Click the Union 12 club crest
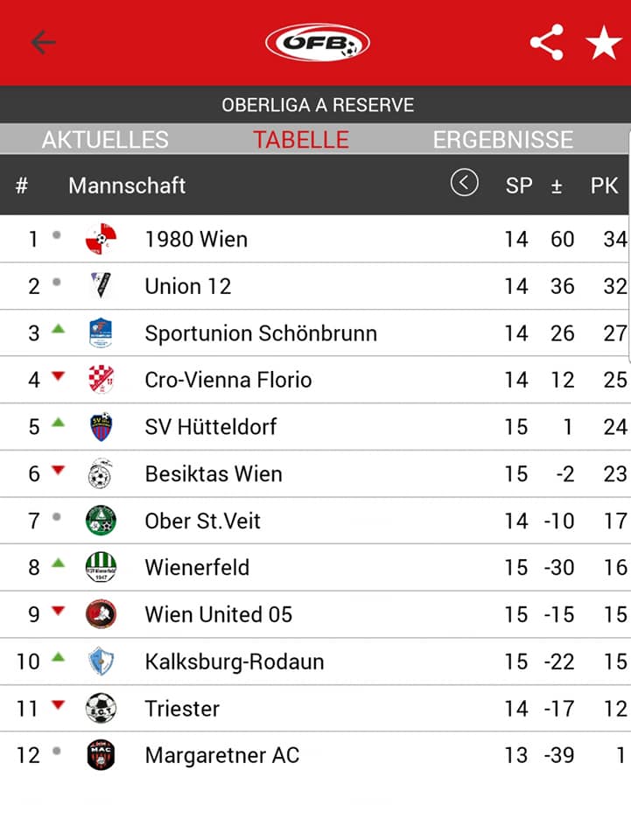The height and width of the screenshot is (840, 631). (x=101, y=285)
